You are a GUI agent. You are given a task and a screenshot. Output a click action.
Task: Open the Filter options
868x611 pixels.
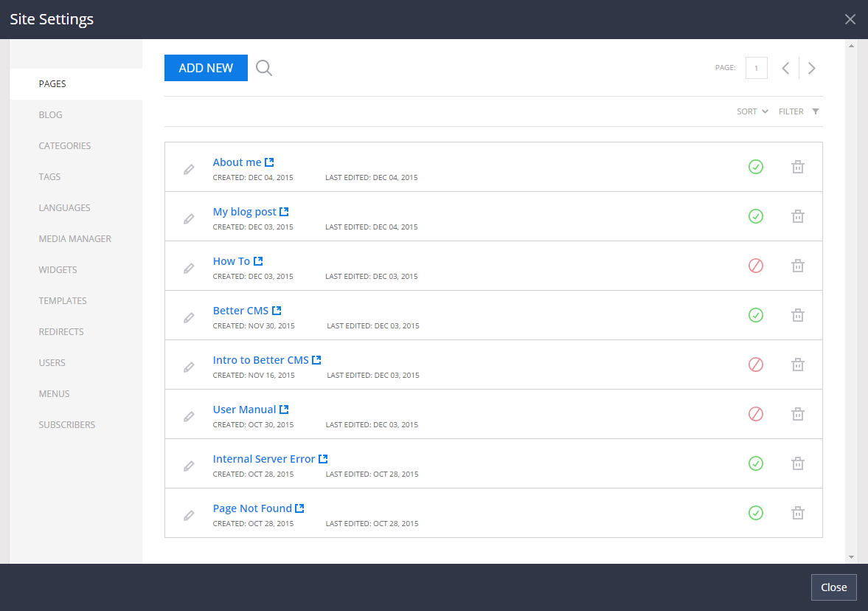click(x=799, y=111)
